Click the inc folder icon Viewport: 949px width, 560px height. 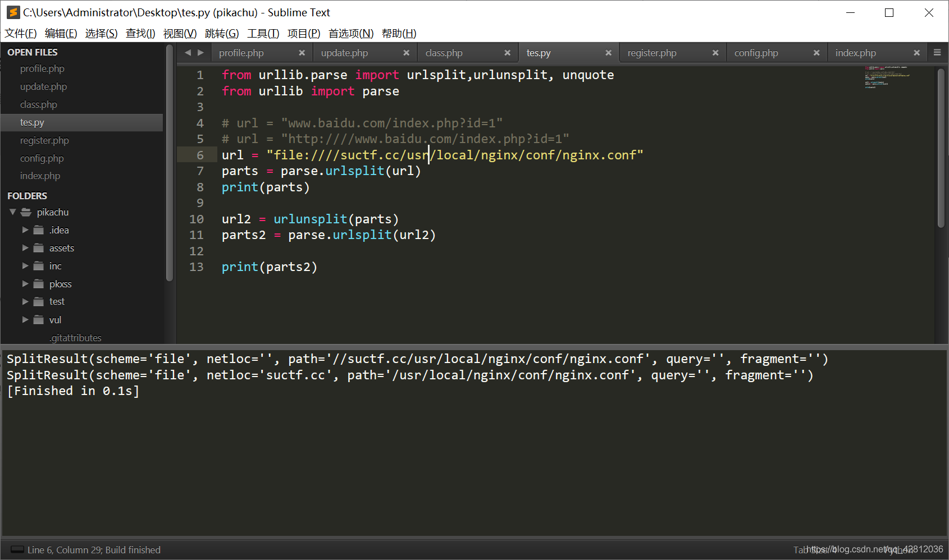[x=39, y=266]
